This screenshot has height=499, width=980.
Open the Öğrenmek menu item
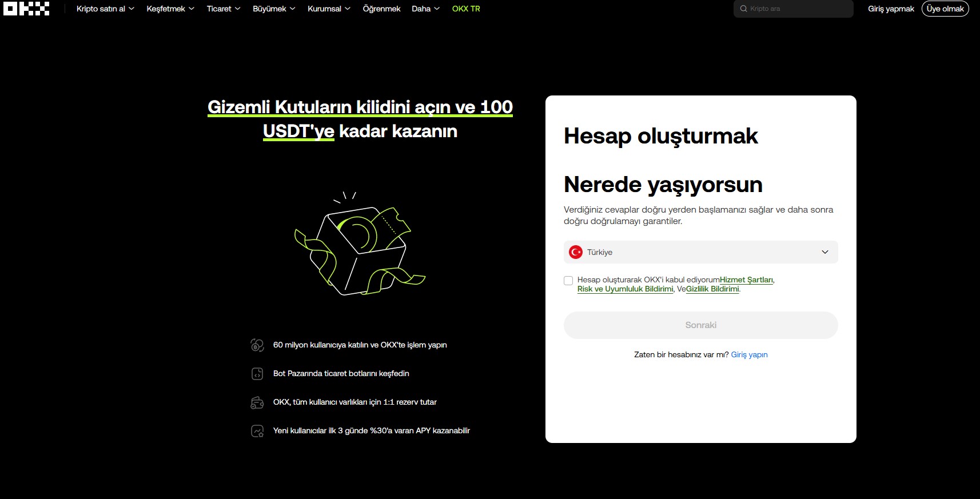[x=381, y=9]
